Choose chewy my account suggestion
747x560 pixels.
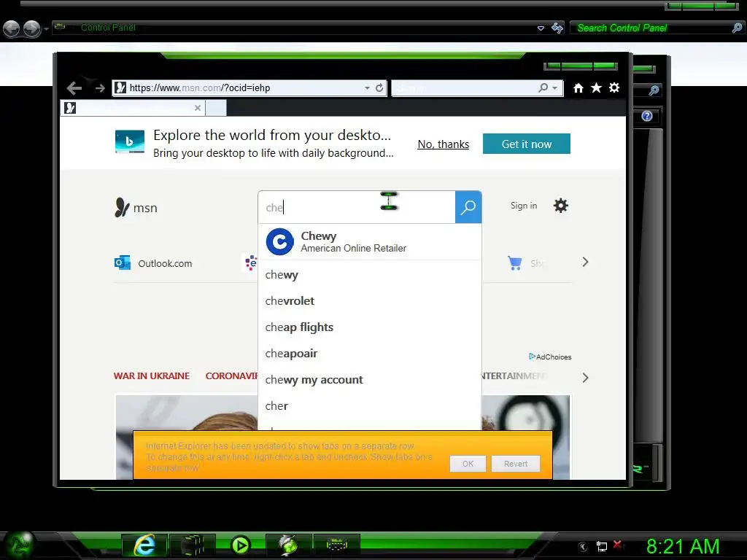pos(370,379)
